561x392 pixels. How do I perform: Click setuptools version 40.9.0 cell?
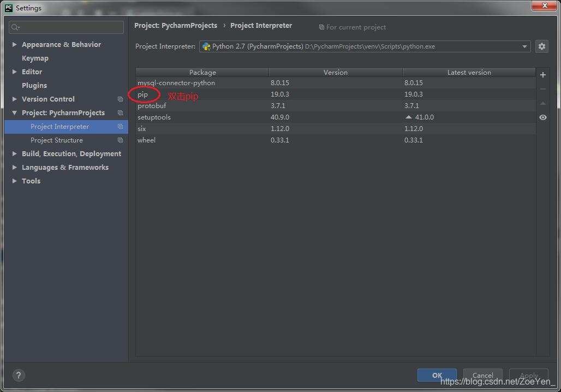(280, 117)
